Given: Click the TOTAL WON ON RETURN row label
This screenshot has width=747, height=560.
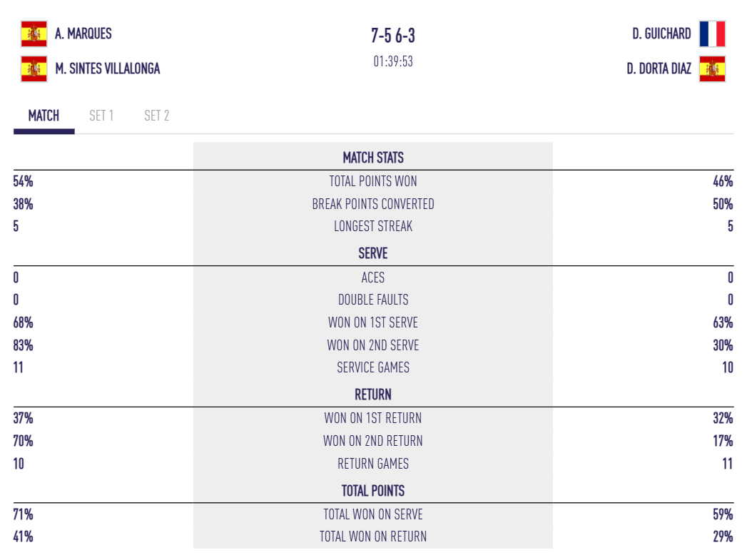Looking at the screenshot, I should (x=373, y=536).
